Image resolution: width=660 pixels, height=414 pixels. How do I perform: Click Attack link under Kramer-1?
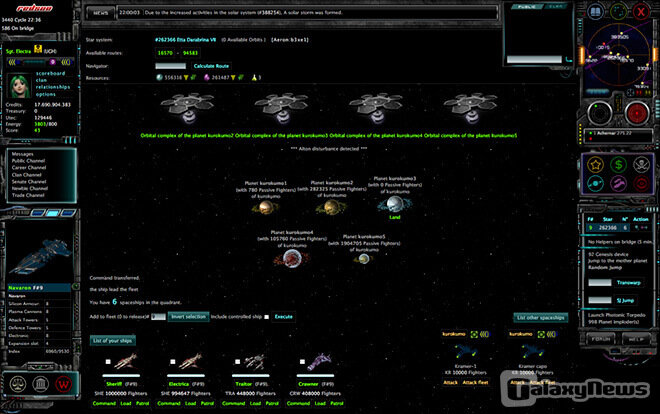coord(450,382)
